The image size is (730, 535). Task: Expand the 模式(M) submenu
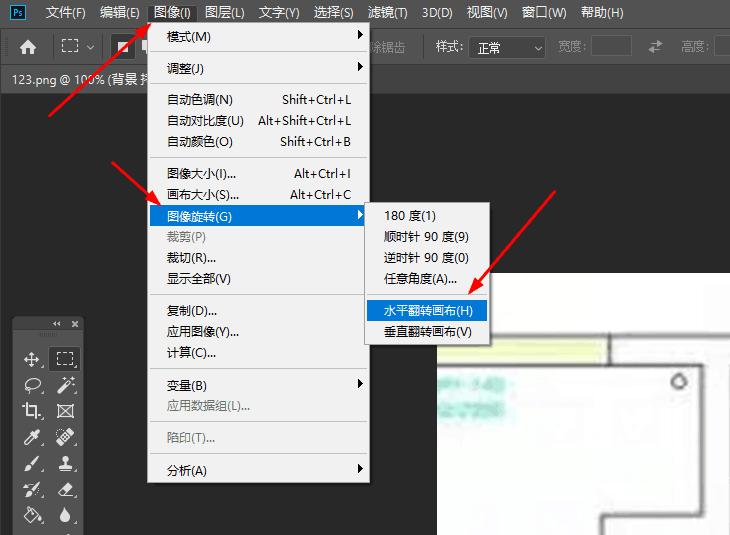pyautogui.click(x=259, y=36)
